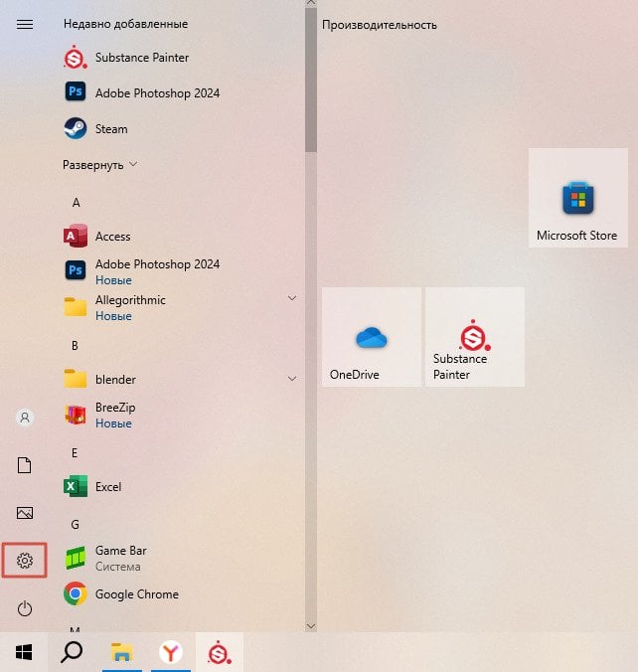Click the Производительность group title

click(380, 25)
